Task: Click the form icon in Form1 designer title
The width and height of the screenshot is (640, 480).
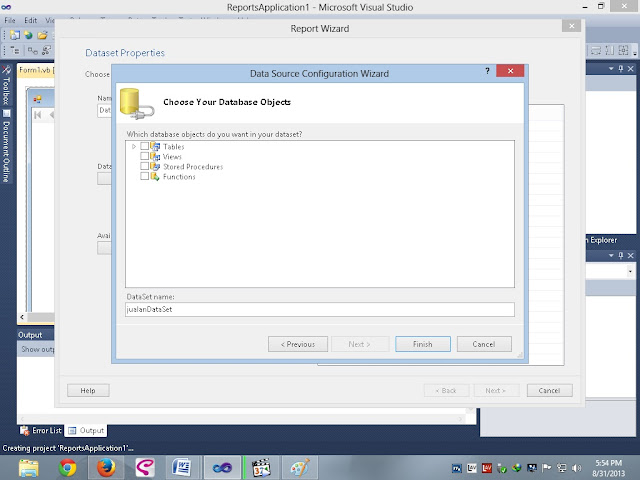Action: click(38, 99)
